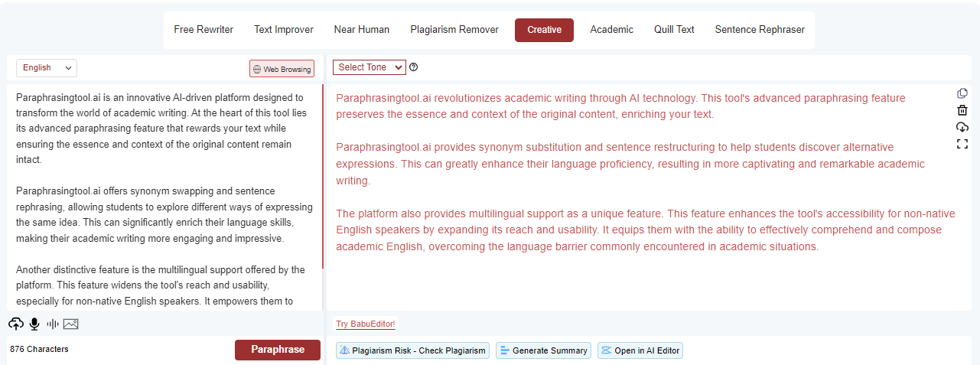Click the upload file cloud icon
980x365 pixels.
[x=16, y=324]
